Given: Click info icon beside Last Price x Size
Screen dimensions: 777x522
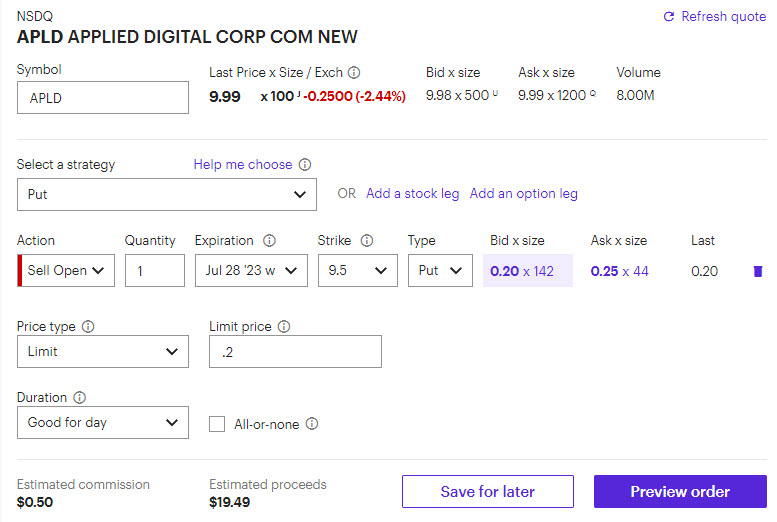Looking at the screenshot, I should pos(354,73).
